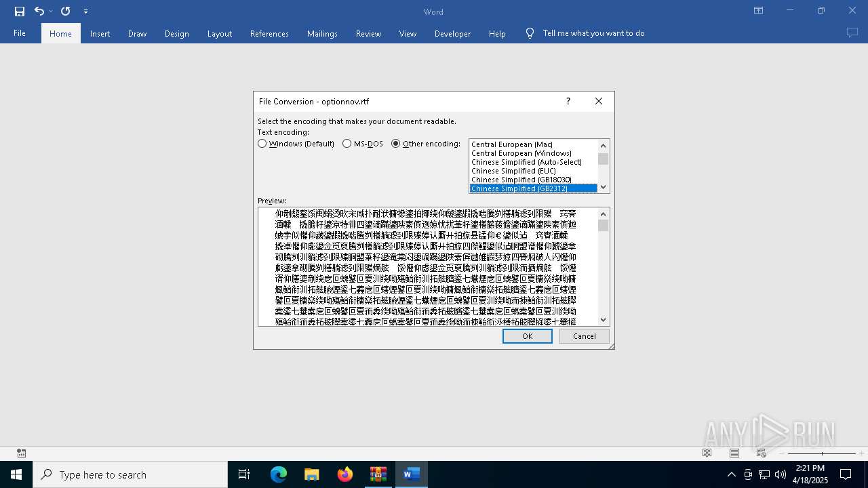Click the Word taskbar icon
The image size is (868, 488).
pyautogui.click(x=411, y=474)
